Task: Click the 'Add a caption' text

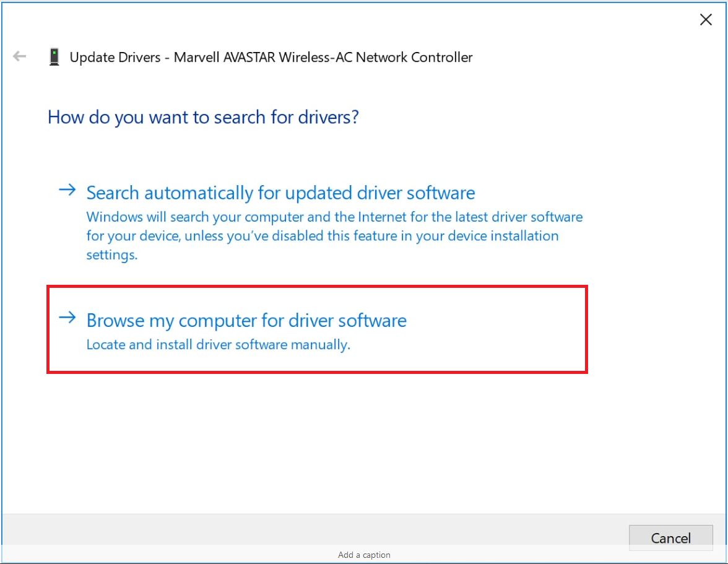Action: pos(364,555)
